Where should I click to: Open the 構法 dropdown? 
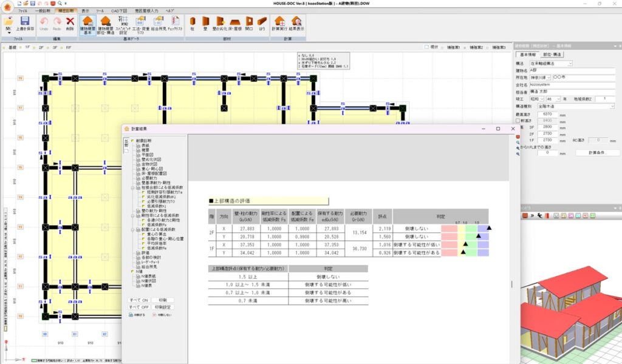(x=551, y=63)
